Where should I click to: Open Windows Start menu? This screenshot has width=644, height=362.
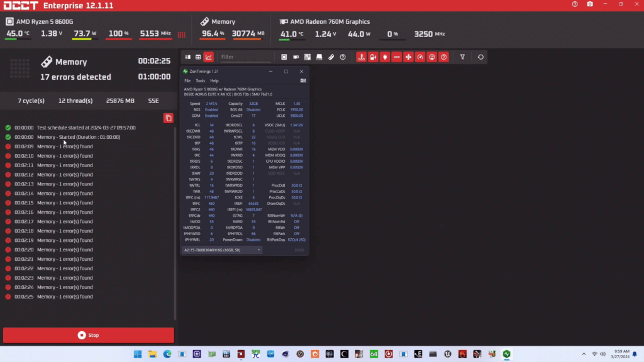(x=138, y=354)
